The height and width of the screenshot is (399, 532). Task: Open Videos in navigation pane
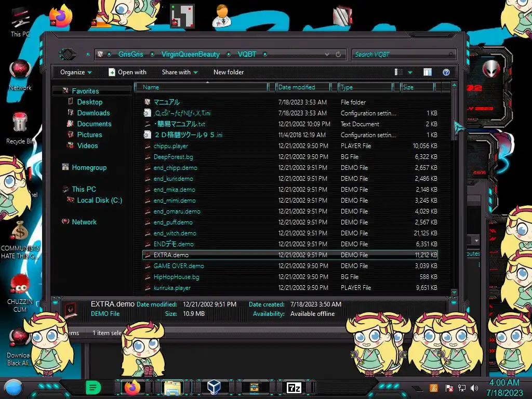pyautogui.click(x=87, y=145)
